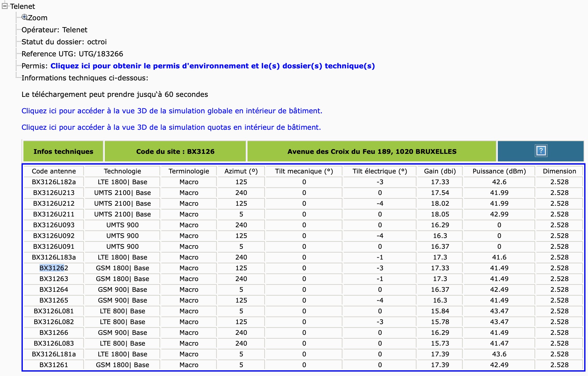Click gain value 15.78
This screenshot has width=588, height=376.
(440, 322)
